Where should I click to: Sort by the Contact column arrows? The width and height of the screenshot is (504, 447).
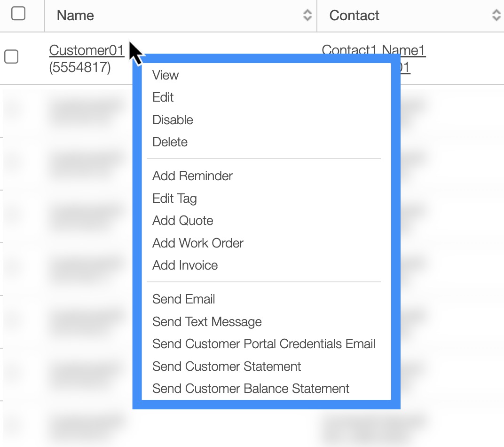496,16
